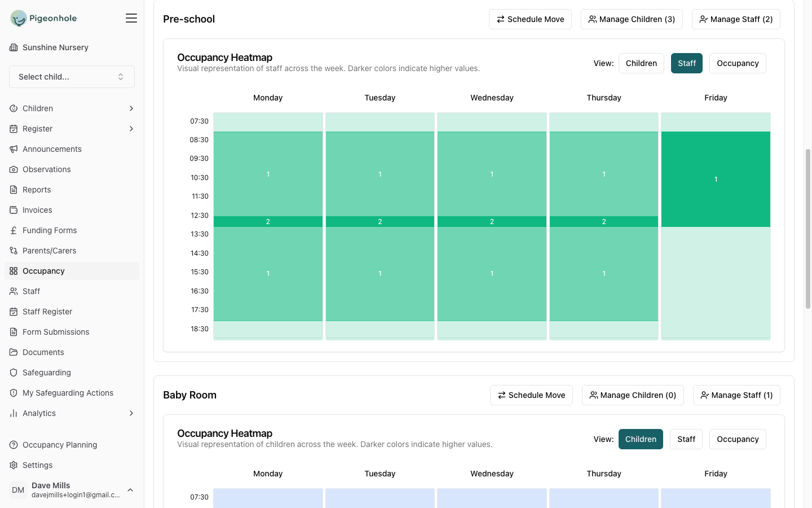Click Manage Children (3) for Pre-school
The height and width of the screenshot is (508, 812).
coord(632,19)
